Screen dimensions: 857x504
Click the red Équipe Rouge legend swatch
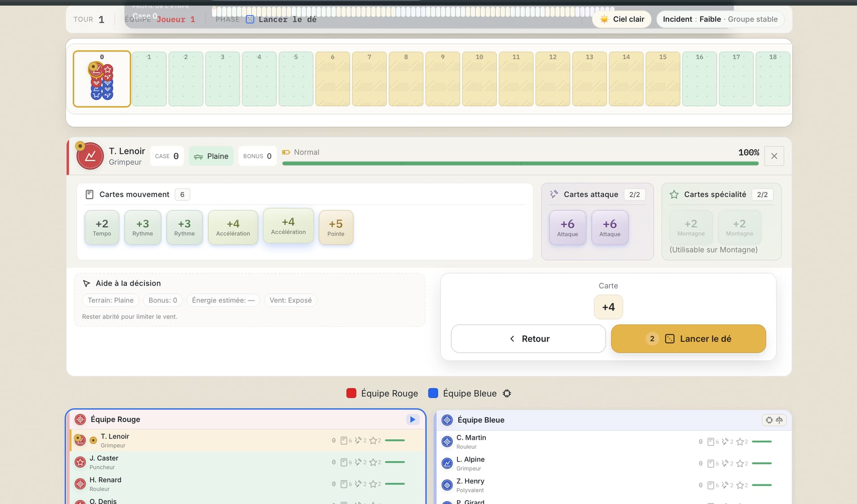pos(351,393)
